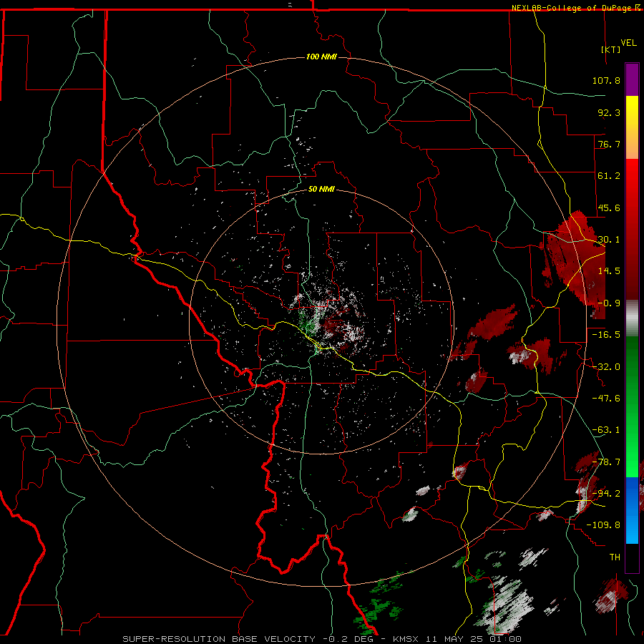The image size is (644, 644).
Task: Click the TH legend label
Action: [x=615, y=557]
